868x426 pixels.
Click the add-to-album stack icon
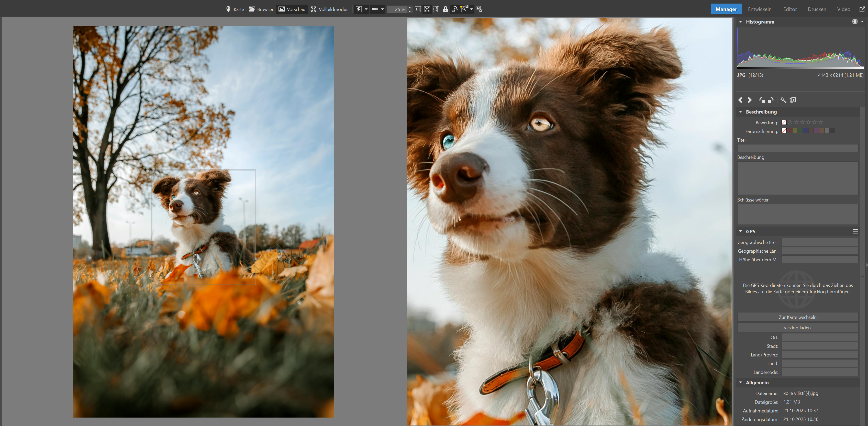[x=793, y=100]
